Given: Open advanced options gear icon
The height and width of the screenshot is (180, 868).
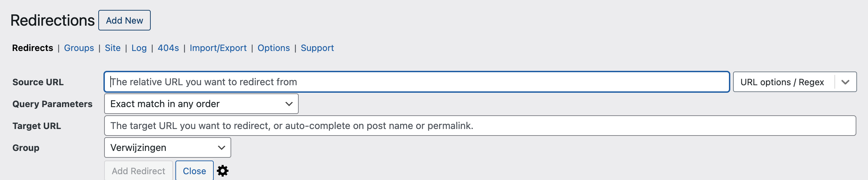Looking at the screenshot, I should (x=223, y=170).
